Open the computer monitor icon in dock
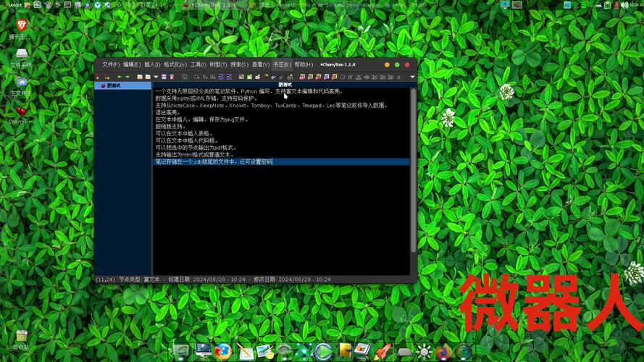The height and width of the screenshot is (362, 644). [x=204, y=351]
